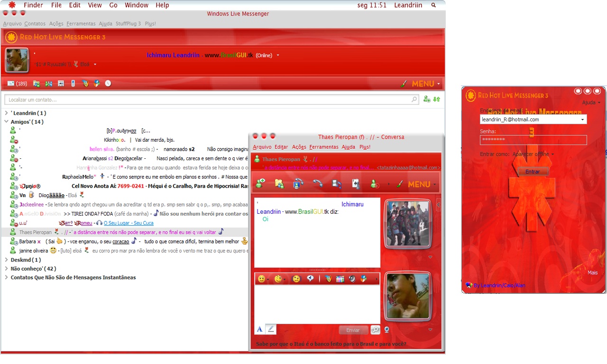Expand the Deskmd ( 1 ) group
Image resolution: width=607 pixels, height=364 pixels.
coord(6,260)
